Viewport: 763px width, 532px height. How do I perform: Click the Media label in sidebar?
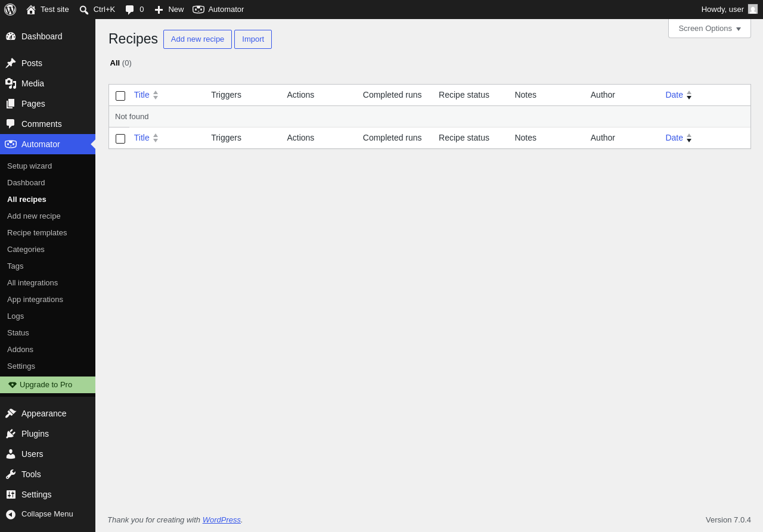pos(33,83)
